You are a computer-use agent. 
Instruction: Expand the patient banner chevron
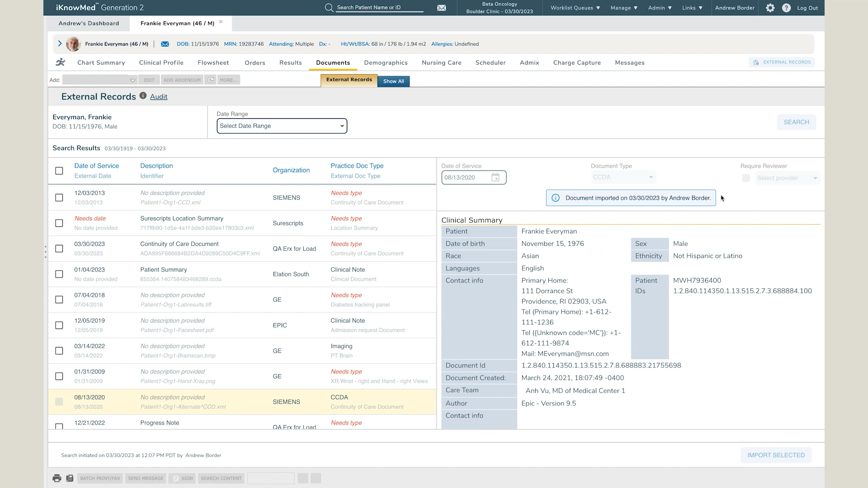coord(60,43)
